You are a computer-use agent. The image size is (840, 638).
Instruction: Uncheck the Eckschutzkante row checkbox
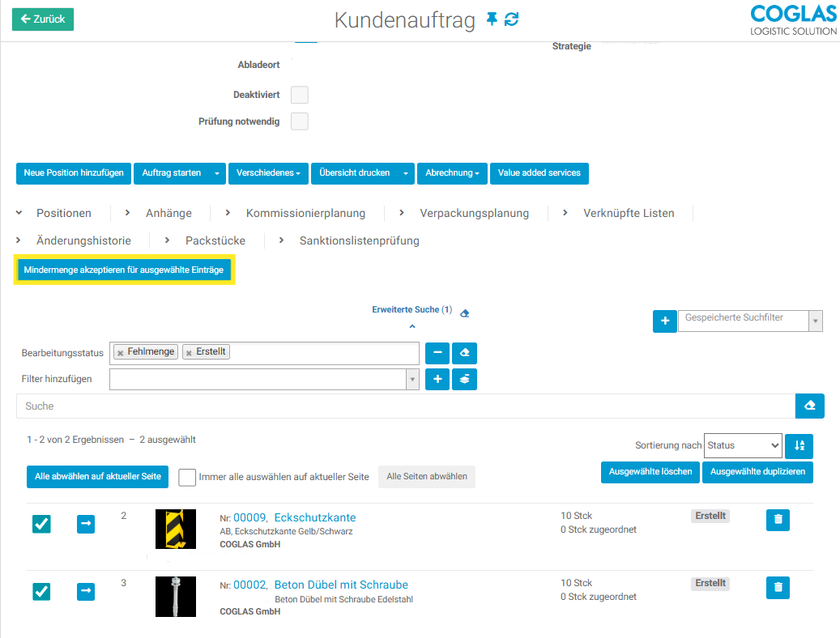click(41, 525)
